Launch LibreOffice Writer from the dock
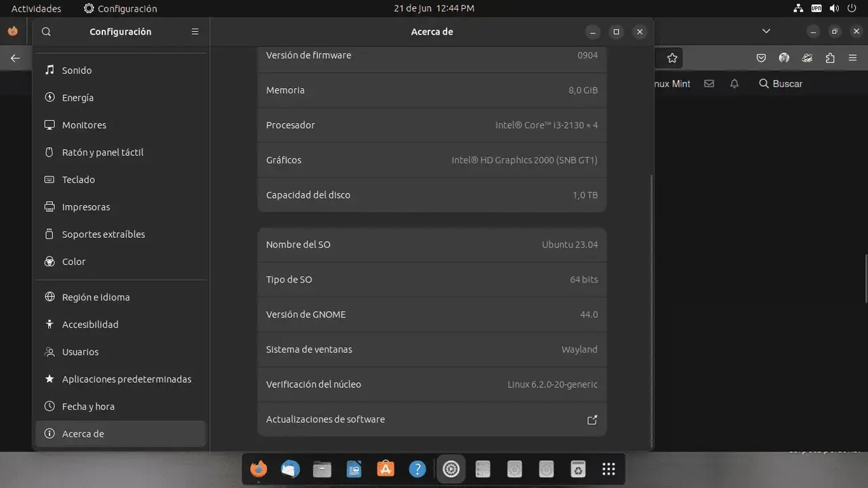The width and height of the screenshot is (868, 488). click(354, 469)
